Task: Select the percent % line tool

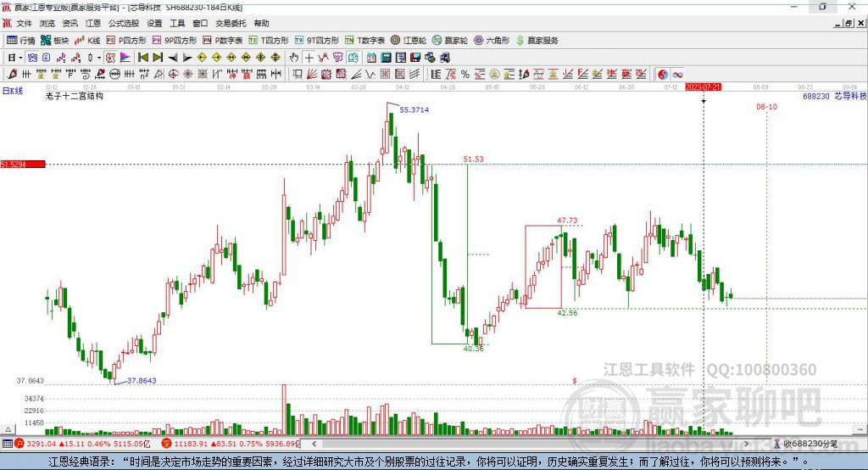Action: (465, 75)
